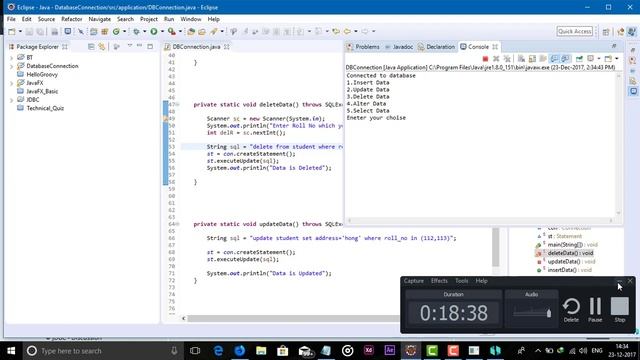Image resolution: width=640 pixels, height=360 pixels.
Task: Click the Clear Console icon
Action: [521, 59]
